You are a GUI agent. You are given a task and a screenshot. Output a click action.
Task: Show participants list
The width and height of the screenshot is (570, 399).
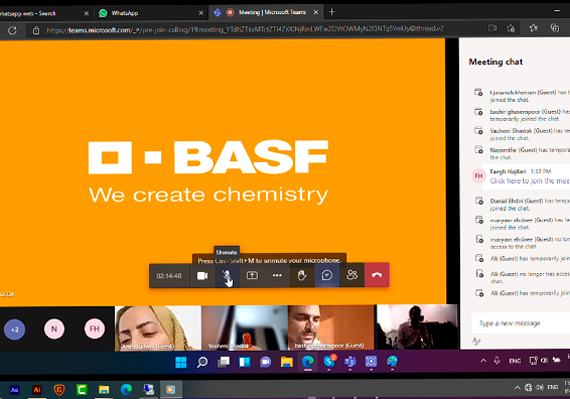352,275
